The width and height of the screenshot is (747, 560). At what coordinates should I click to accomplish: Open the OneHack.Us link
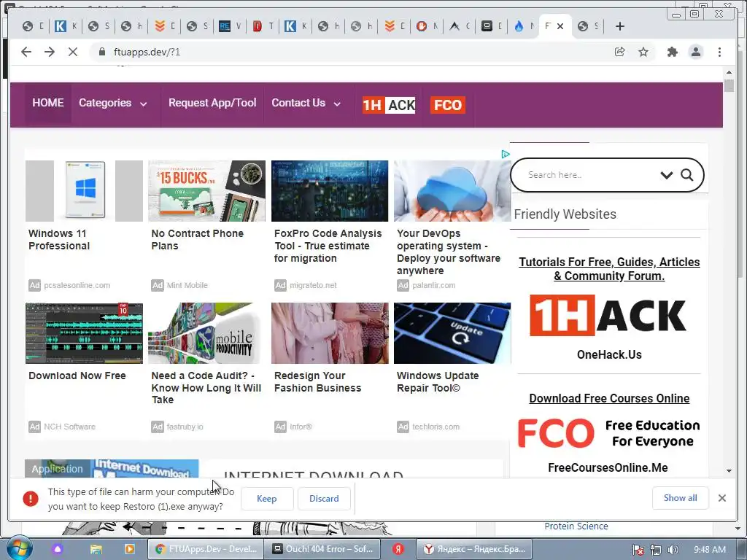609,355
